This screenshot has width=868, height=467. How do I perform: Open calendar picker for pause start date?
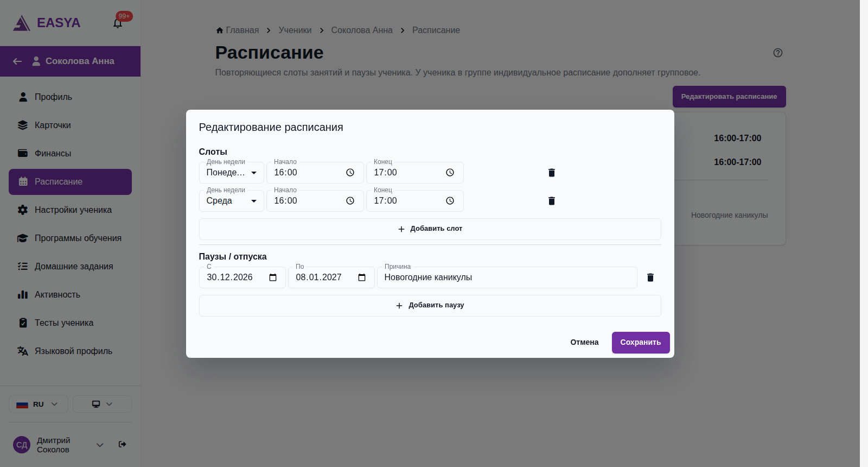pyautogui.click(x=273, y=277)
